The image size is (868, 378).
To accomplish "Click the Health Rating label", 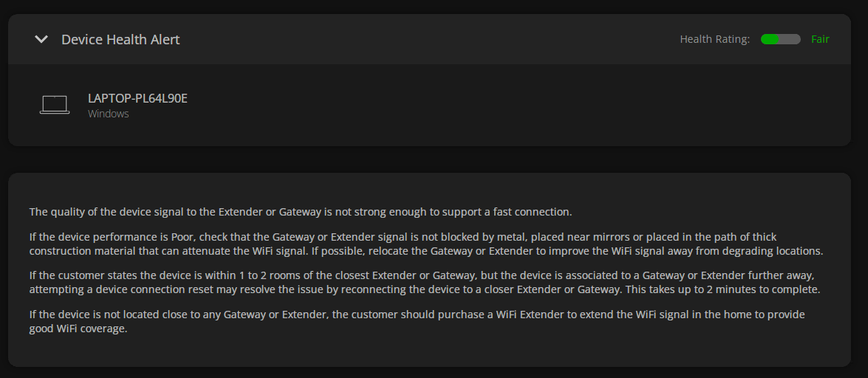I will [714, 39].
